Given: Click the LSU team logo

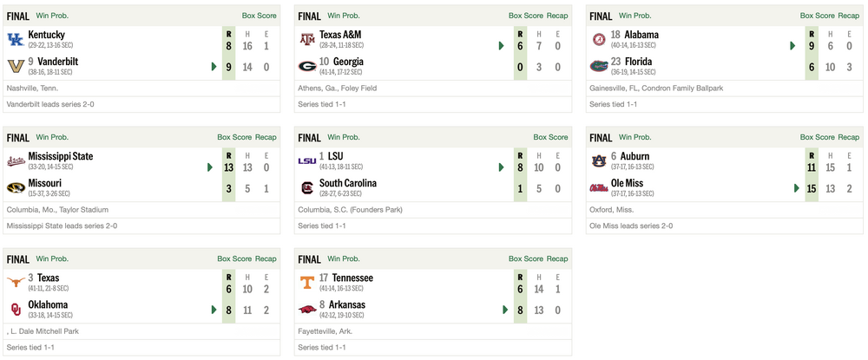Looking at the screenshot, I should [x=306, y=160].
